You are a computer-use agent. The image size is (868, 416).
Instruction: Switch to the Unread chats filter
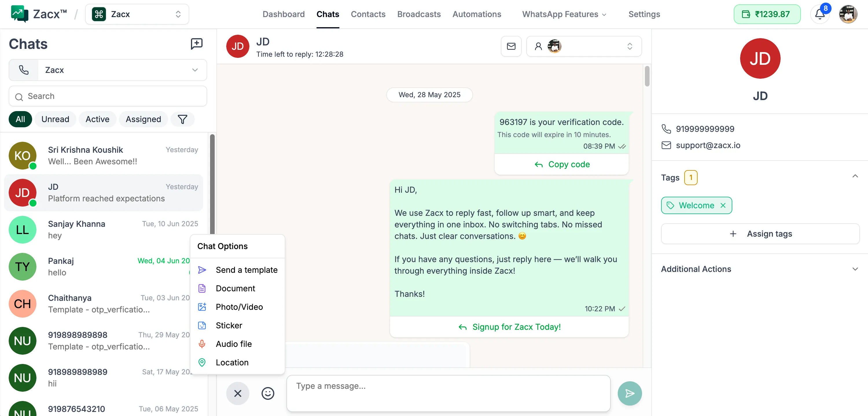point(55,119)
